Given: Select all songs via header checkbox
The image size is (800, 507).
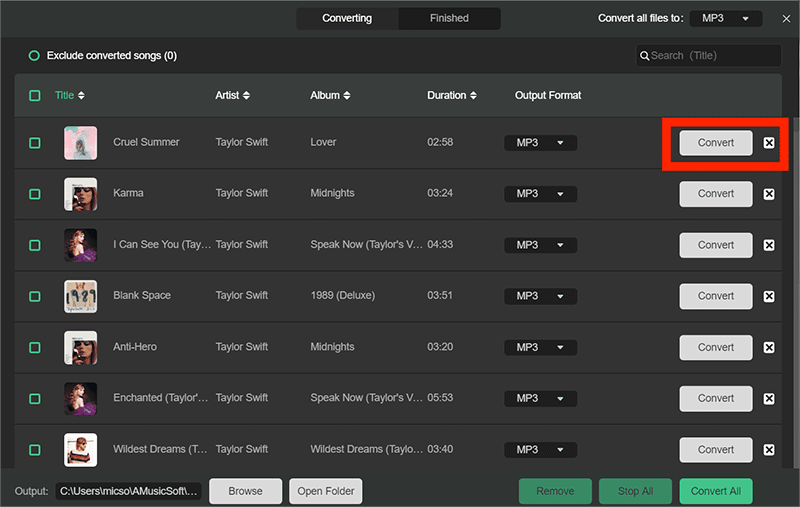Looking at the screenshot, I should click(35, 95).
